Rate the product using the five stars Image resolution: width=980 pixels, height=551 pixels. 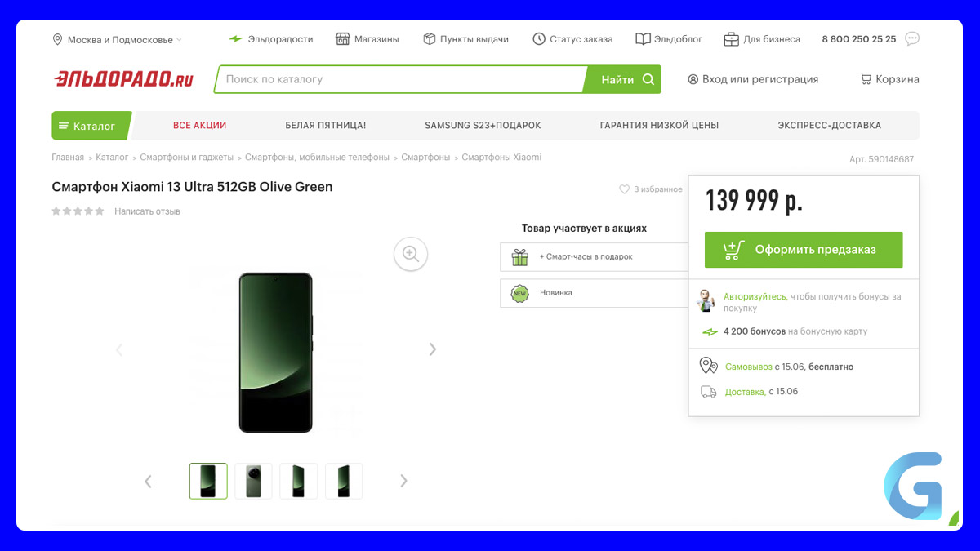coord(78,211)
